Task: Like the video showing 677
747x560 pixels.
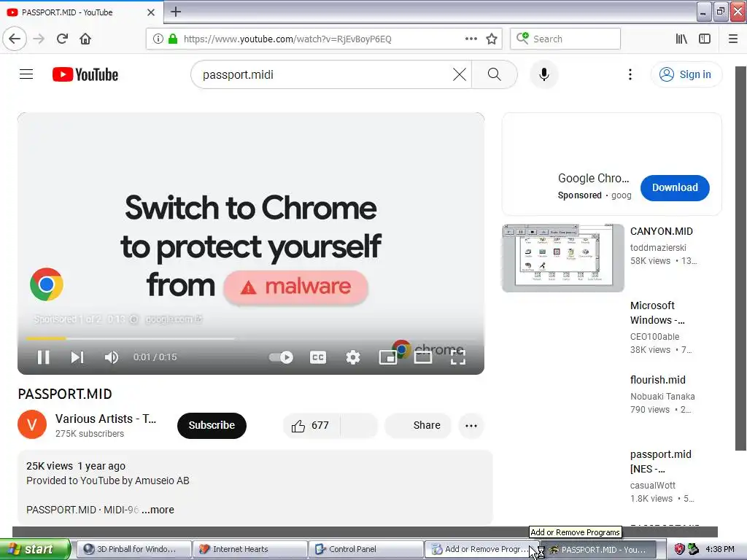Action: pos(311,425)
